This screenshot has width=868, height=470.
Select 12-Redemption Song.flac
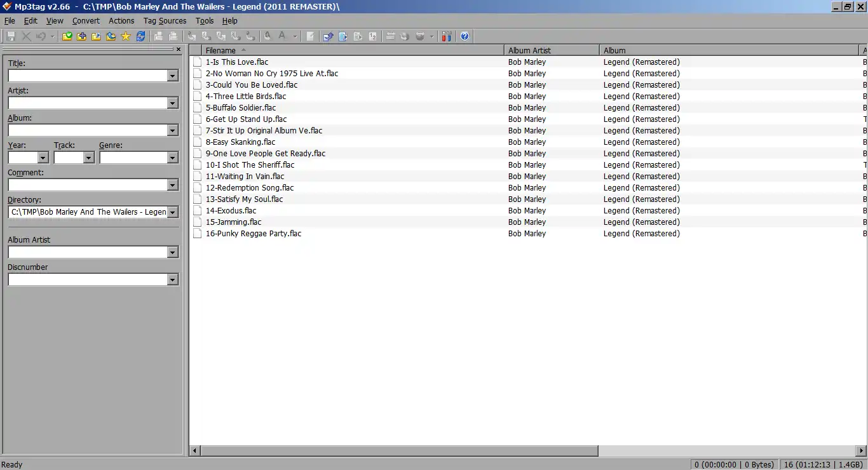(x=250, y=188)
